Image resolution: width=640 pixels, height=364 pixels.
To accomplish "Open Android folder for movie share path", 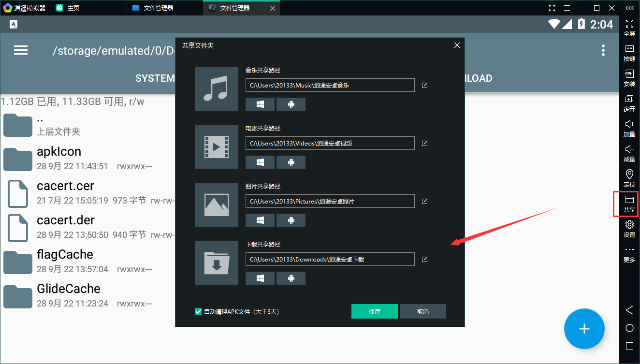I will 291,162.
